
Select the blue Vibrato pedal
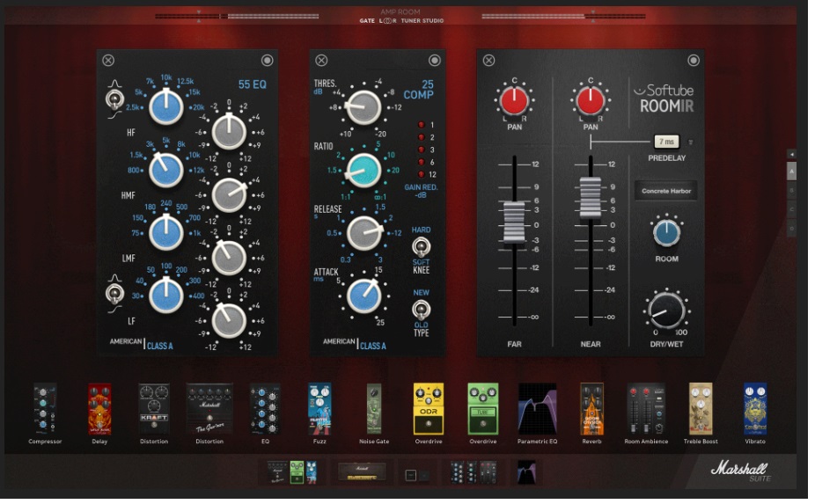coord(755,409)
